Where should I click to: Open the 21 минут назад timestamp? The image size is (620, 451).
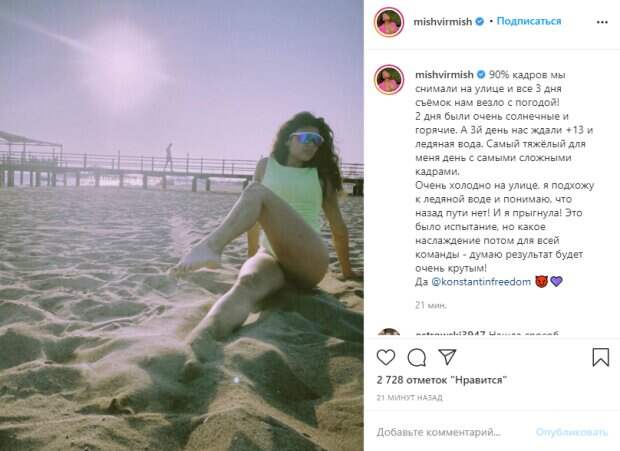[409, 398]
